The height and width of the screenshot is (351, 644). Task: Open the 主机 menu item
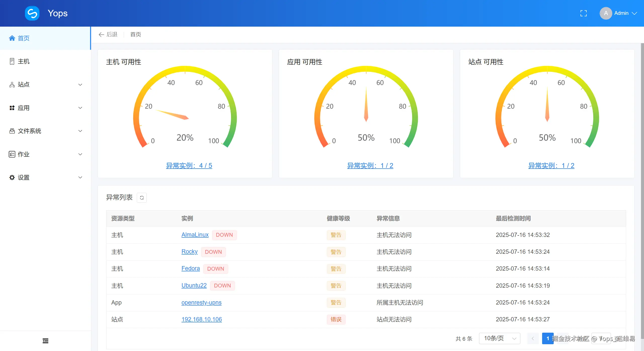(x=24, y=61)
